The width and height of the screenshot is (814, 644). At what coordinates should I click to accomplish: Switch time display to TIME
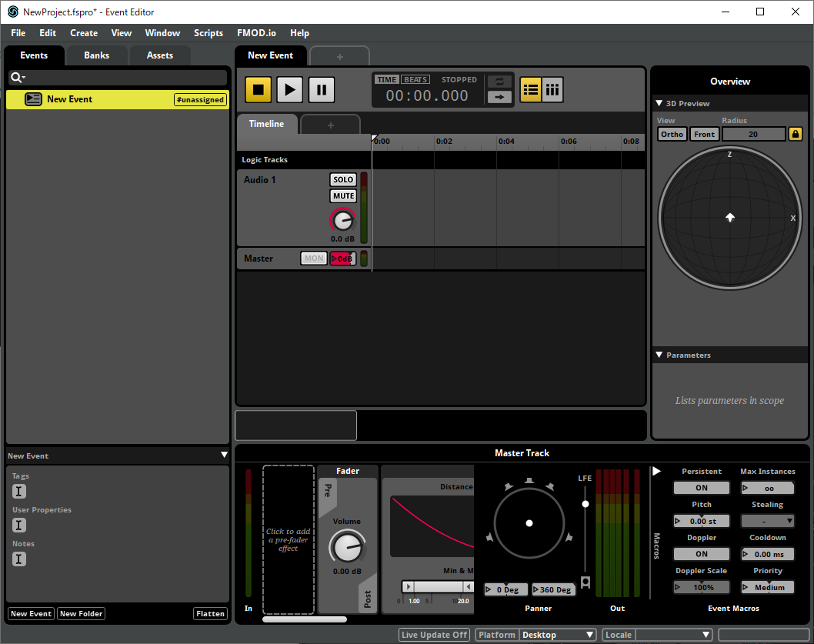click(387, 79)
